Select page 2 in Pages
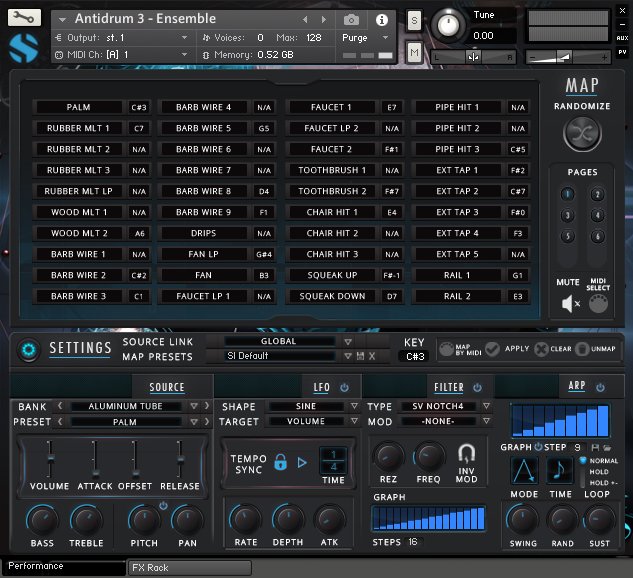Screen dimensions: 633x578 point(597,194)
